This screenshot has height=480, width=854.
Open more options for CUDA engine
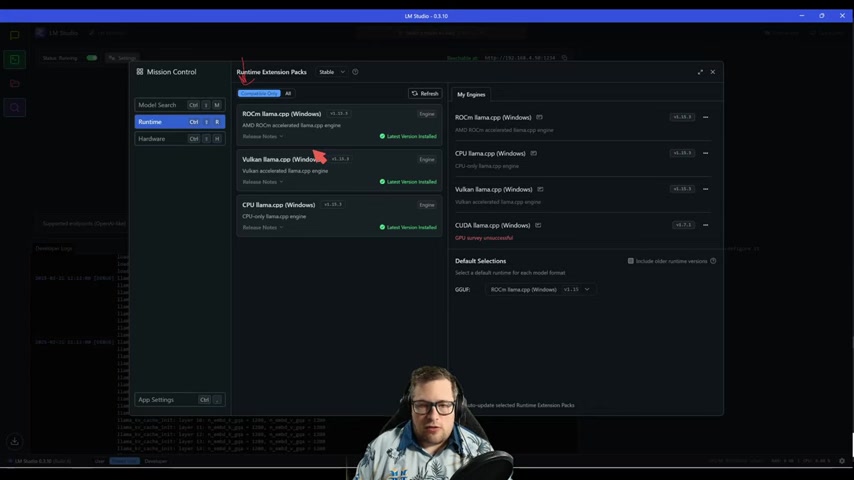[705, 225]
